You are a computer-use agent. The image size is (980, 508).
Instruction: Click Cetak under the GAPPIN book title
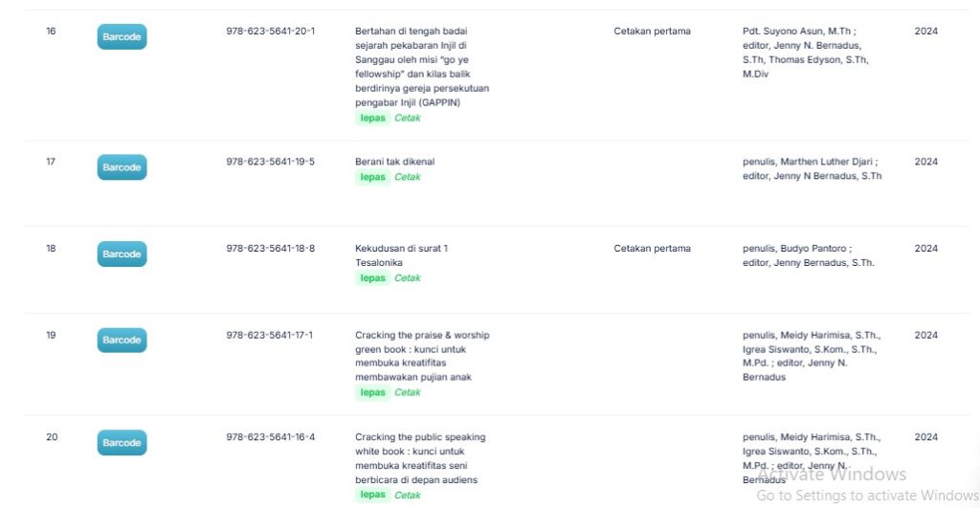[x=408, y=119]
